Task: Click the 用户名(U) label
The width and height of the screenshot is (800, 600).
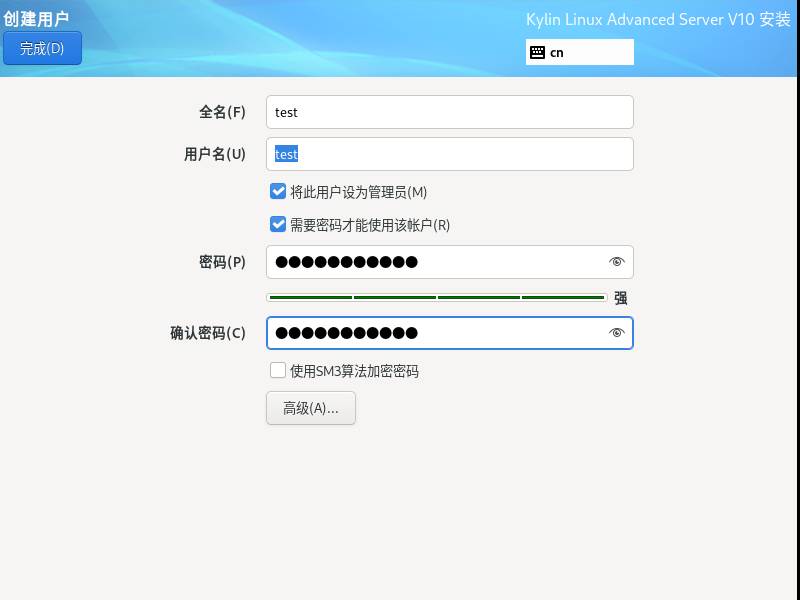Action: 214,154
